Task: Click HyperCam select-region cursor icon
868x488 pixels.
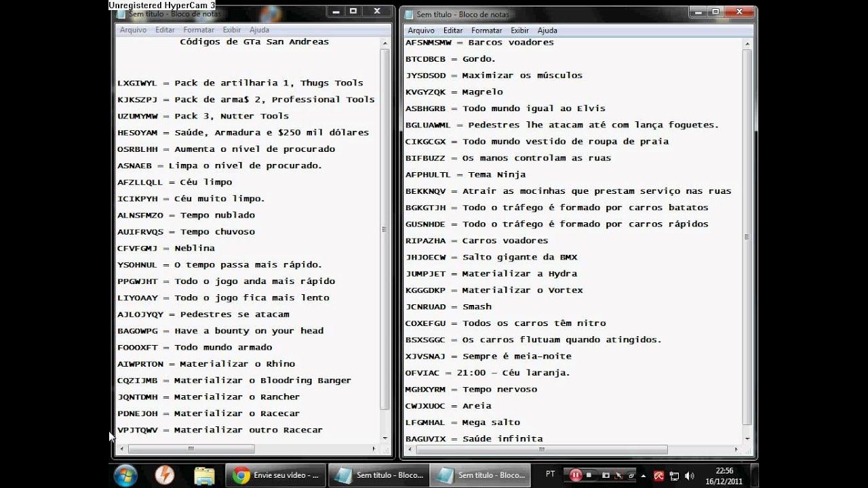Action: (x=620, y=475)
